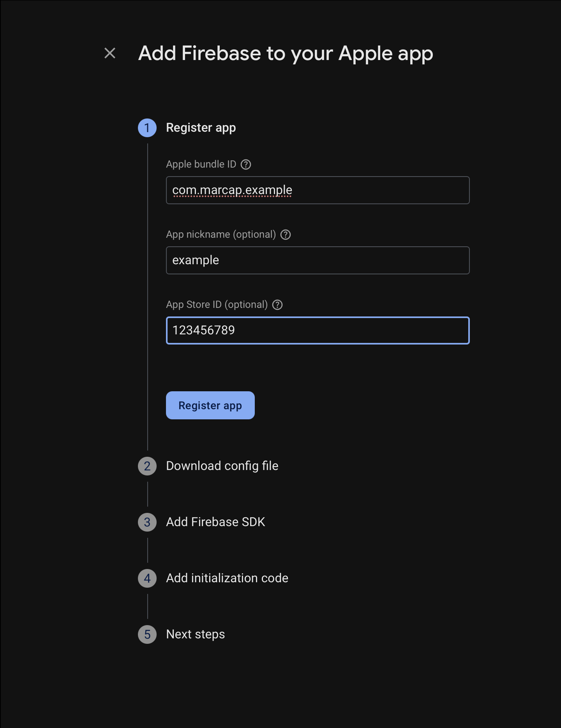The height and width of the screenshot is (728, 561).
Task: Select the step 4 Add initialization code circle
Action: (147, 578)
